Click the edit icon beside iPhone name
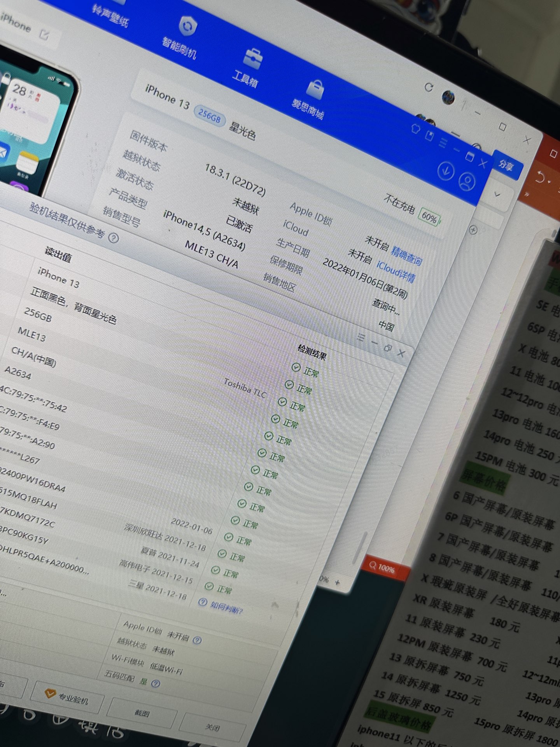This screenshot has height=747, width=560. pos(45,35)
